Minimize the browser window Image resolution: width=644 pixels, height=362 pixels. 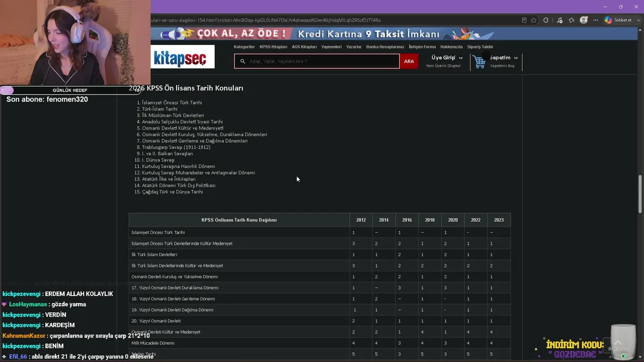pyautogui.click(x=605, y=7)
